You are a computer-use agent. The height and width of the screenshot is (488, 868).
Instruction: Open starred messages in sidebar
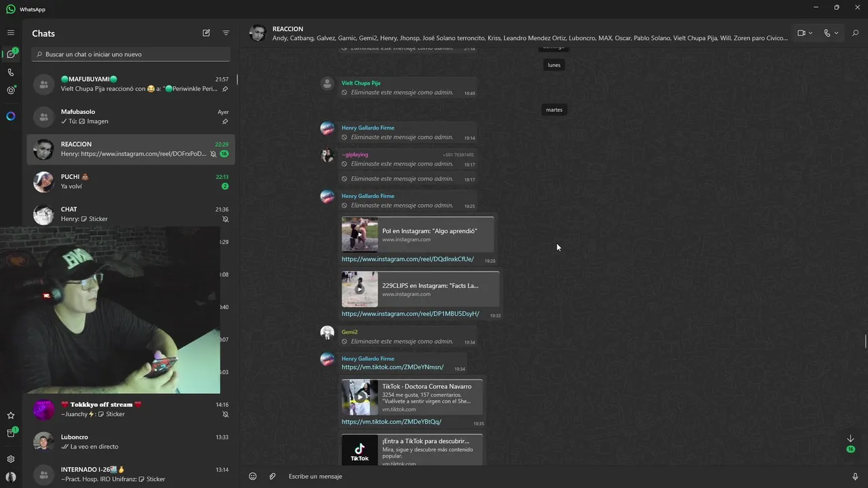point(11,415)
